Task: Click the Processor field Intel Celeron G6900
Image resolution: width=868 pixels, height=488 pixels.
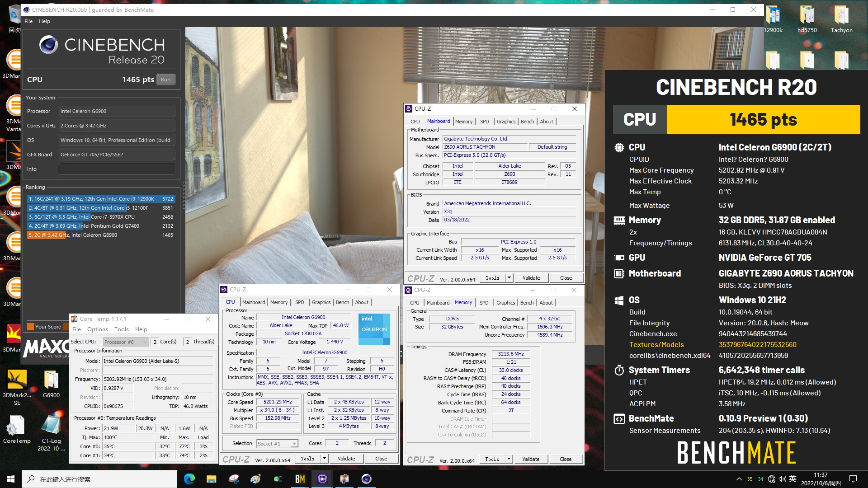Action: pyautogui.click(x=117, y=111)
